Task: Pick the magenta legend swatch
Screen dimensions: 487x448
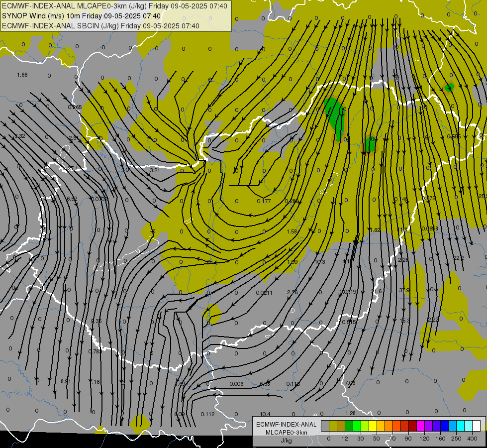Action: point(421,426)
